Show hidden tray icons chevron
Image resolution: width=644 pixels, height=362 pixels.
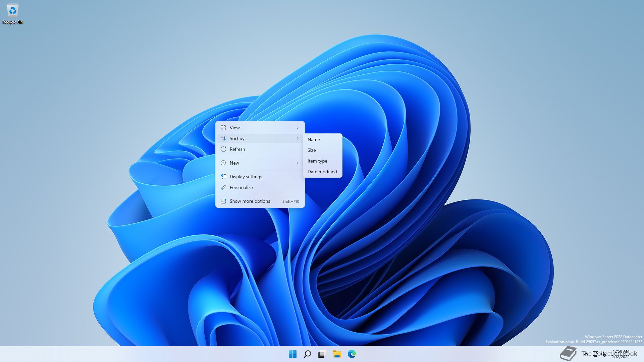tap(586, 354)
